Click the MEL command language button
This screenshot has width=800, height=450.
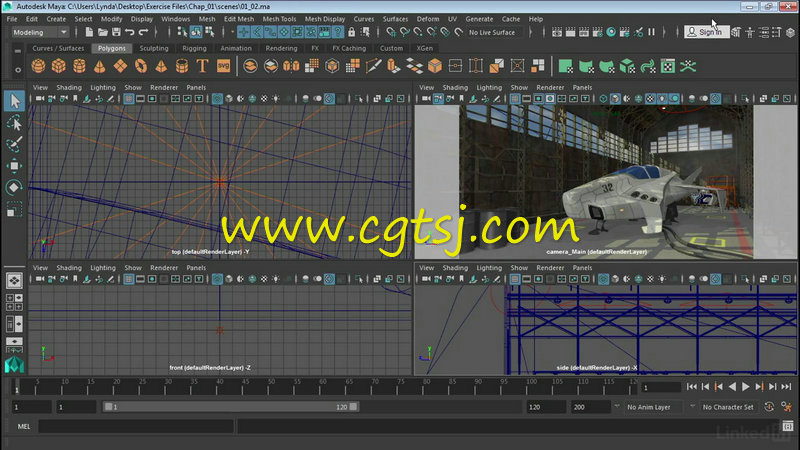point(23,426)
